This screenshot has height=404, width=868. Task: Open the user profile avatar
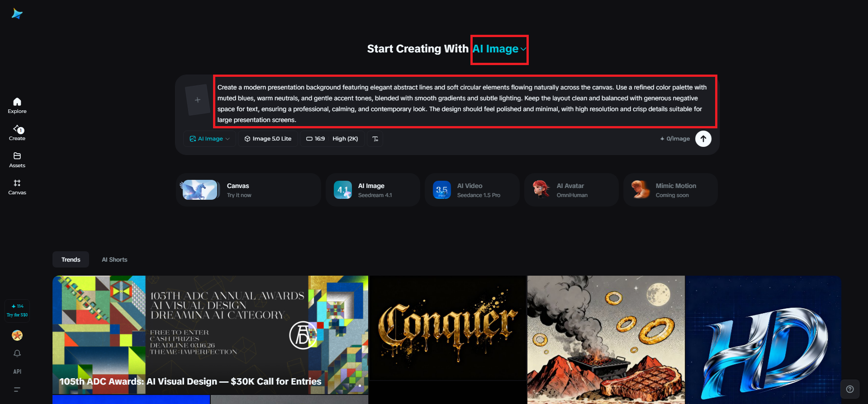pos(17,335)
